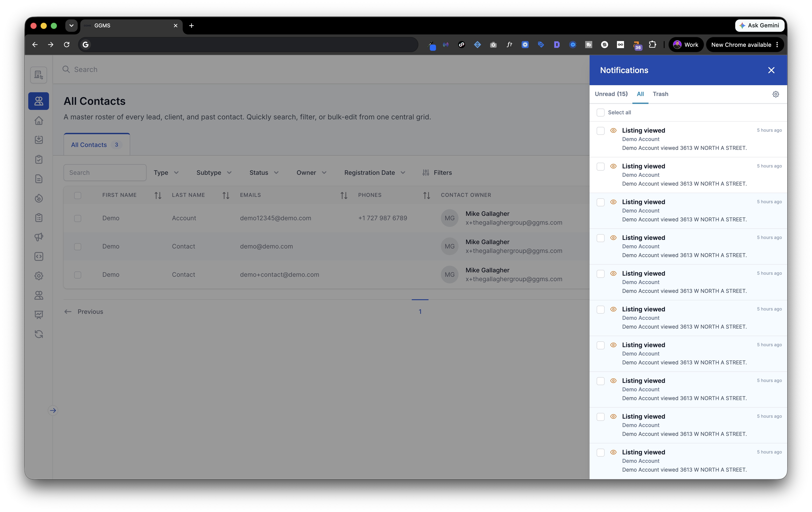Select the demo+contact@demo.com row checkbox
812x512 pixels.
77,275
